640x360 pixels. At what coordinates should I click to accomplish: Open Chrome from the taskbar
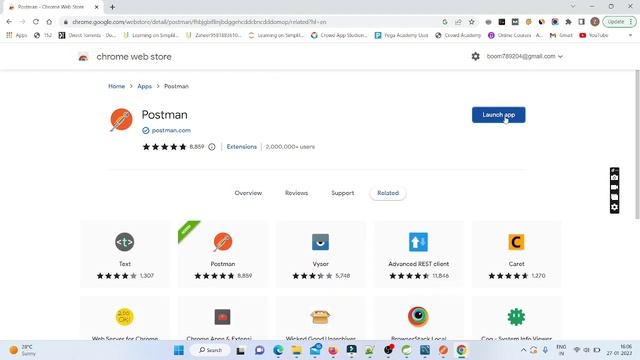[462, 350]
